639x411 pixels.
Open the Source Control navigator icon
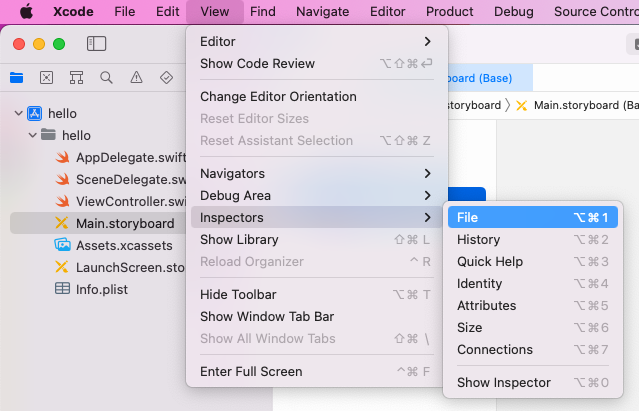(46, 77)
